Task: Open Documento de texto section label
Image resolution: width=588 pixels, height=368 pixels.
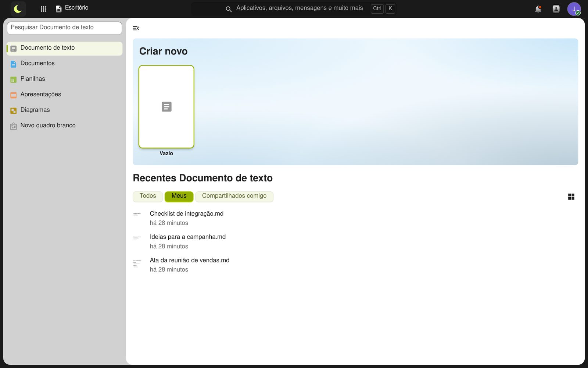Action: (x=47, y=48)
